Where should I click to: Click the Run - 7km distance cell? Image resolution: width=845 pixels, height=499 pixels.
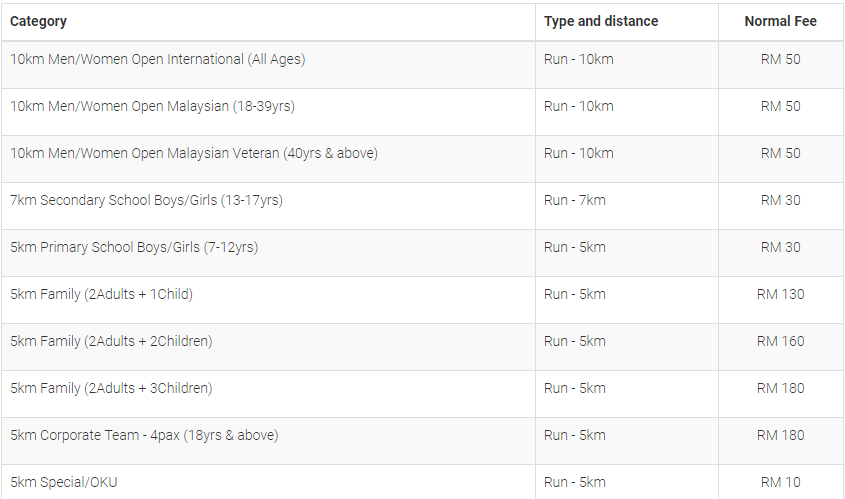(574, 200)
